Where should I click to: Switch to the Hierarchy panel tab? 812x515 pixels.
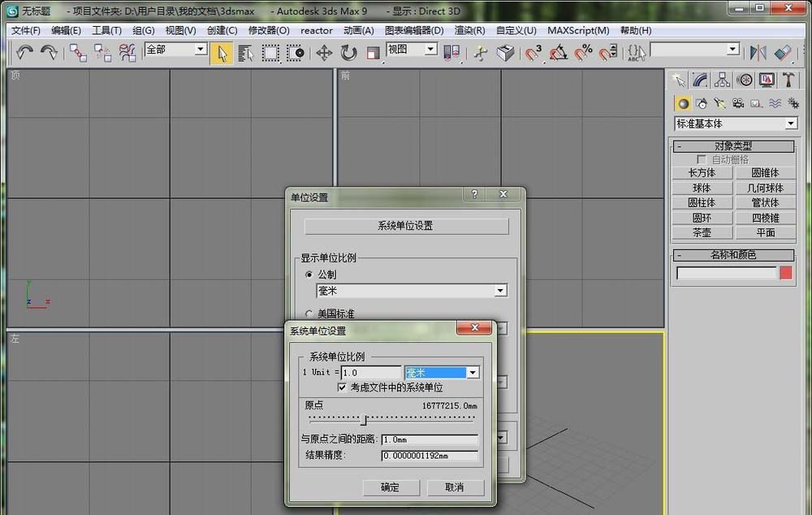pyautogui.click(x=722, y=80)
